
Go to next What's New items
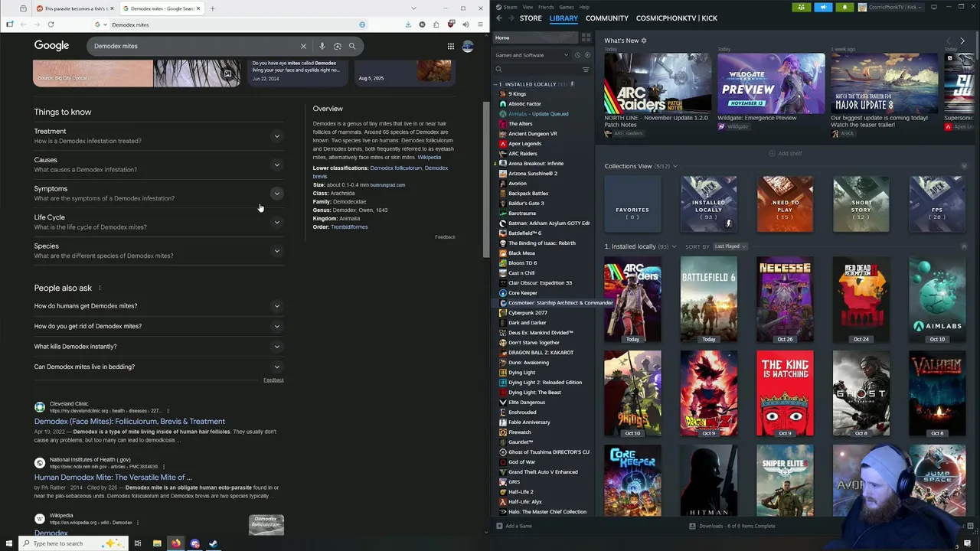[962, 41]
